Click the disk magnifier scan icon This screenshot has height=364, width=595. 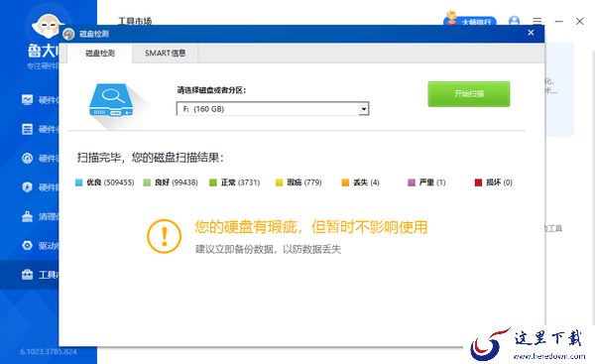point(112,100)
